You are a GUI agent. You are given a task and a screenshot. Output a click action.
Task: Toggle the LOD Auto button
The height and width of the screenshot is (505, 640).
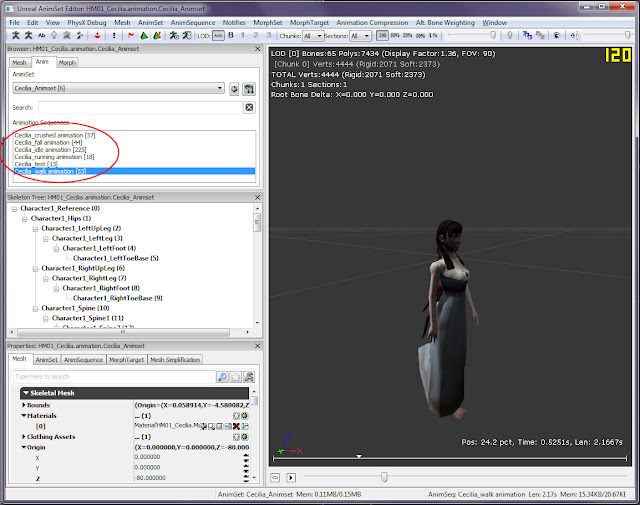218,36
